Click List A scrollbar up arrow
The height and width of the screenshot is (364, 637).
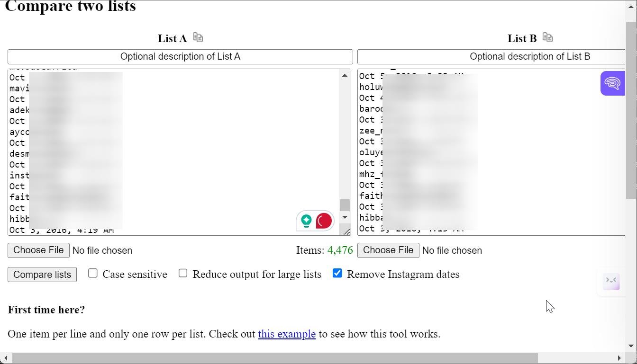point(345,75)
